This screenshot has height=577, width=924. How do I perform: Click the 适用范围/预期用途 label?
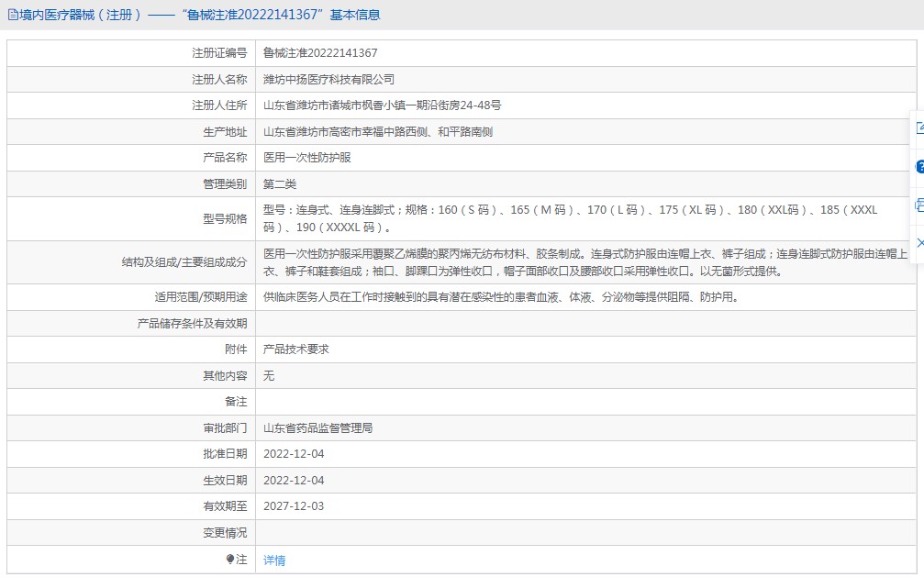point(201,297)
